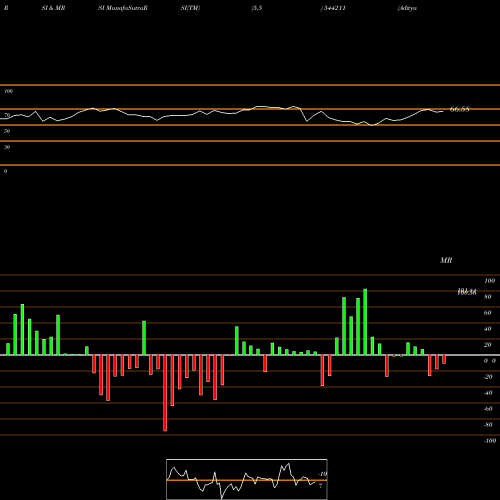Click the '(Aditya' name text
The width and height of the screenshot is (500, 500).
coord(407,8)
